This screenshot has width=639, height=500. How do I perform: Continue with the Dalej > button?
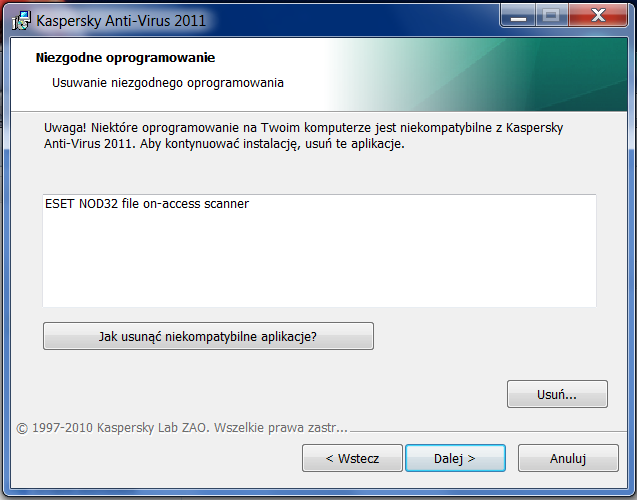tap(455, 458)
